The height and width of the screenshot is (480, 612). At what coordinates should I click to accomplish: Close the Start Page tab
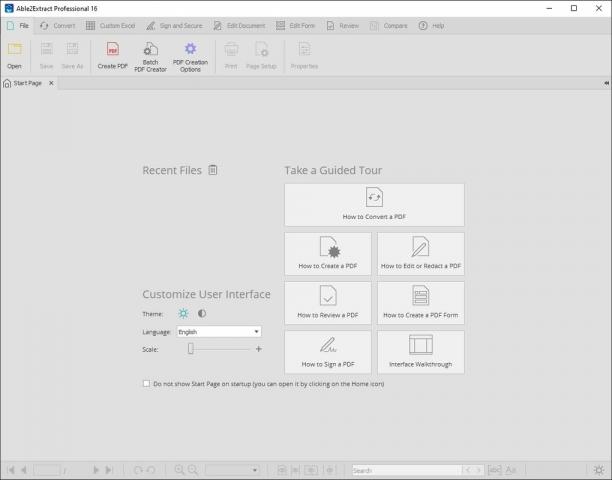51,83
